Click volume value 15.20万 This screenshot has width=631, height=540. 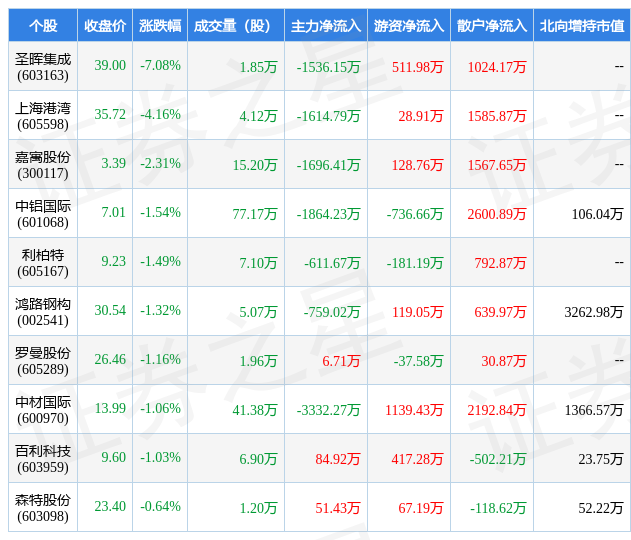tap(255, 165)
